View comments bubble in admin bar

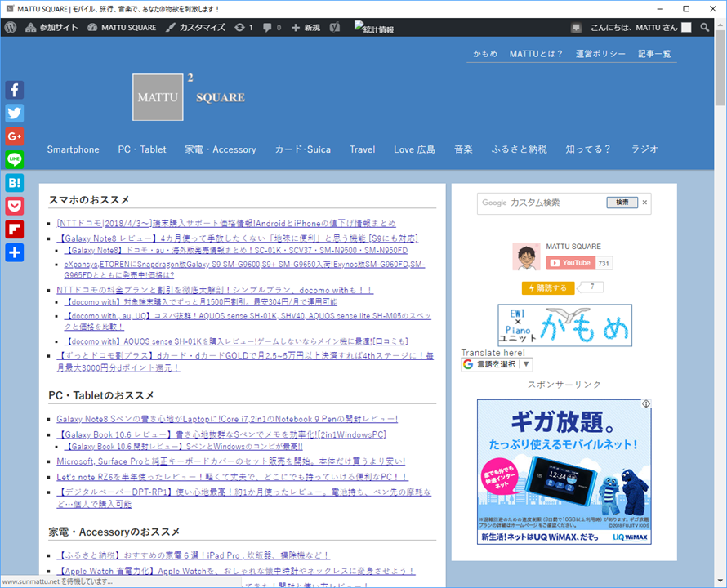point(272,28)
